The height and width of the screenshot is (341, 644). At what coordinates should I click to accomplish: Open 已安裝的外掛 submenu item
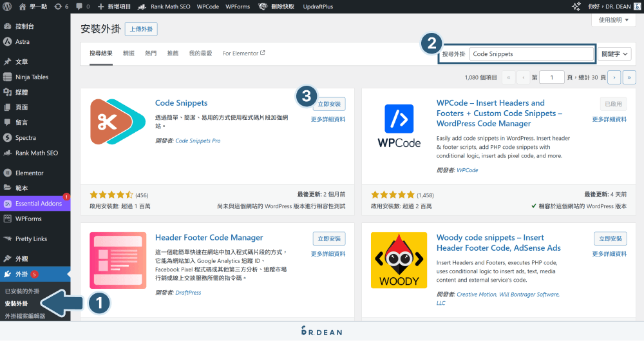pyautogui.click(x=22, y=291)
